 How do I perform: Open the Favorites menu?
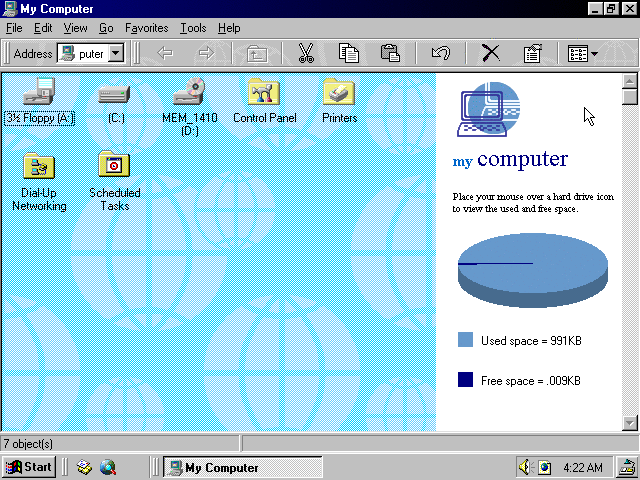147,28
